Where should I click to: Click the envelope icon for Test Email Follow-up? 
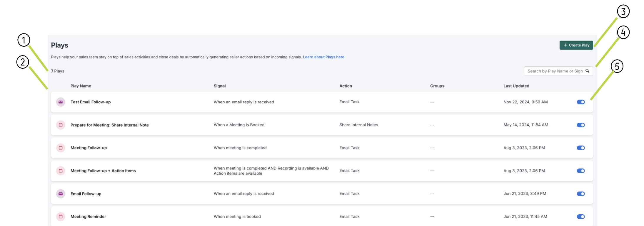pos(61,102)
